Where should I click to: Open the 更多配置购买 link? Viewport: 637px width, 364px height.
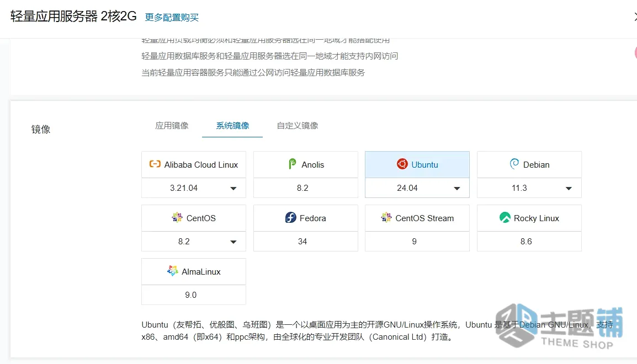pos(172,18)
